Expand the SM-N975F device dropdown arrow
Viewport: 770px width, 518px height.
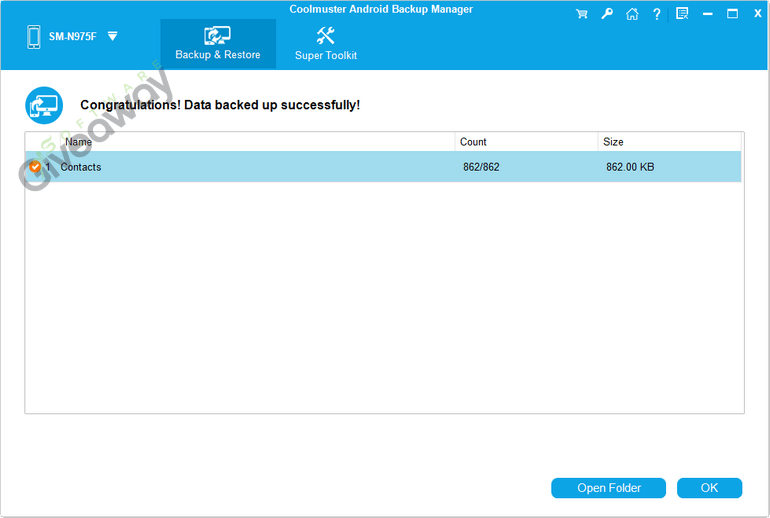112,36
